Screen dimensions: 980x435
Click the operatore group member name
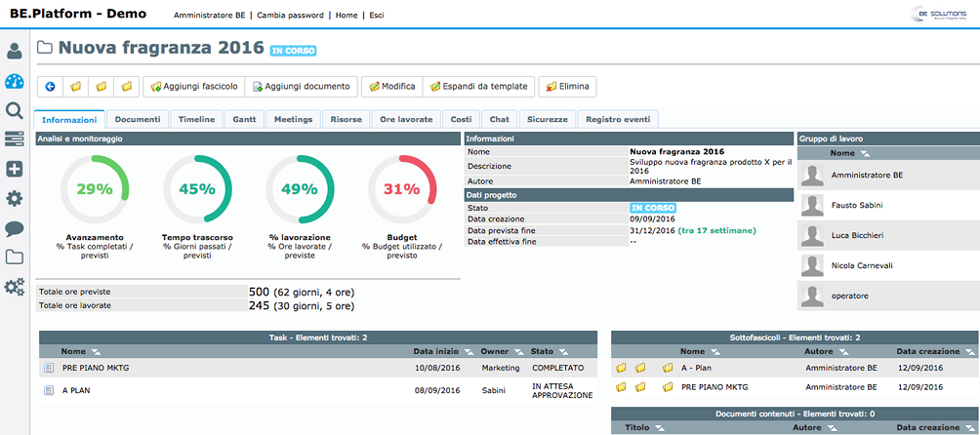850,296
